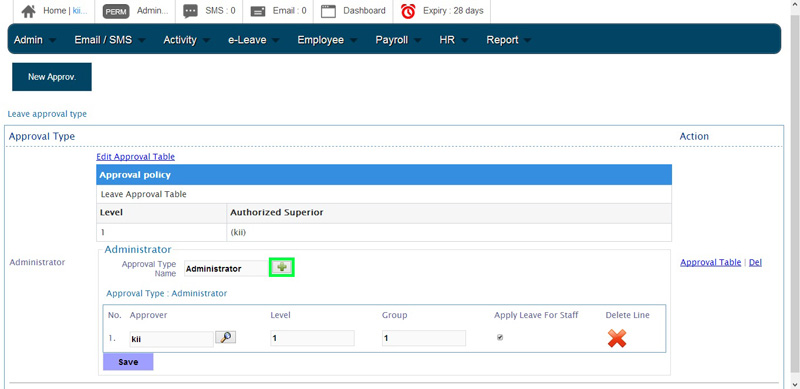
Task: Click the Expiry : 28 days label
Action: point(453,11)
